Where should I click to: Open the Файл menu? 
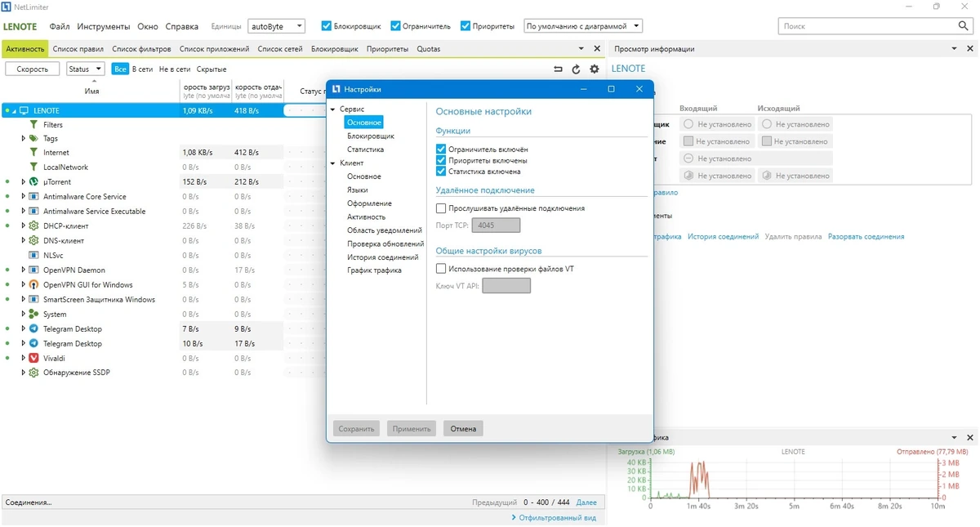pos(59,26)
